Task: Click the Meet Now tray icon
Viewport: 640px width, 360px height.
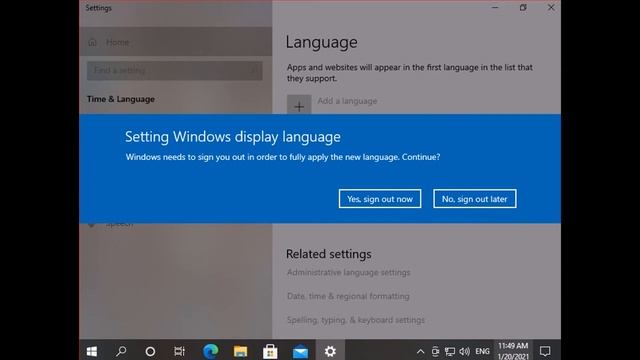Action: pyautogui.click(x=435, y=351)
